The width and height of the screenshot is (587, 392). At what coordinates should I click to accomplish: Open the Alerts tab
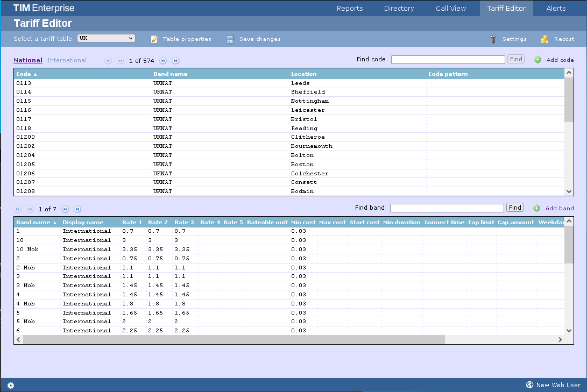click(556, 8)
